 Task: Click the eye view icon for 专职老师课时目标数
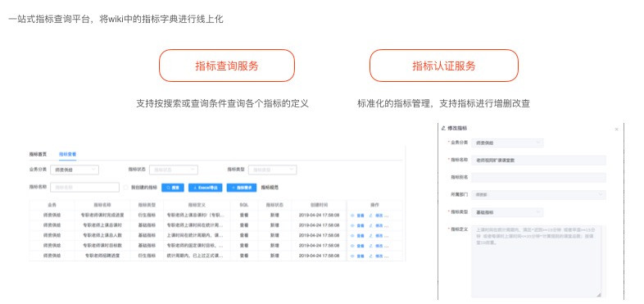pos(353,246)
